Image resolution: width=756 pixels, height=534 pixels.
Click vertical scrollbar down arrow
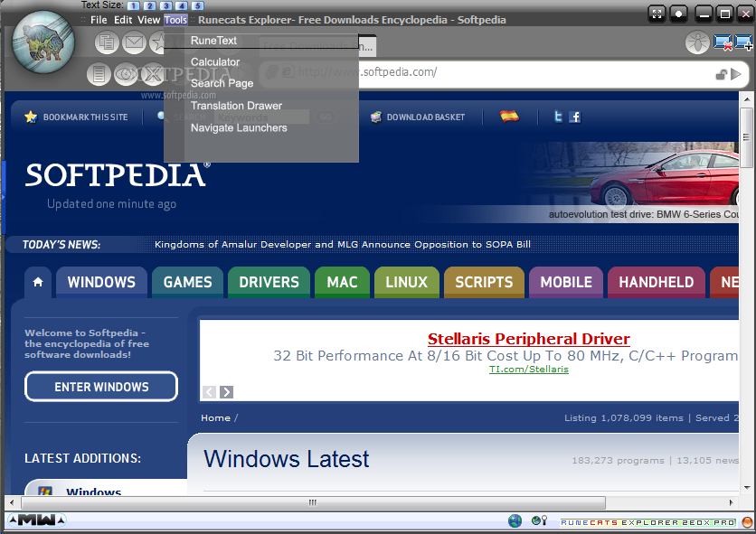point(747,488)
